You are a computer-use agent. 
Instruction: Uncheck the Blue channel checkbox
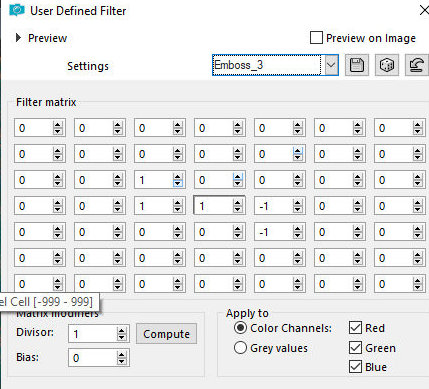pyautogui.click(x=355, y=367)
